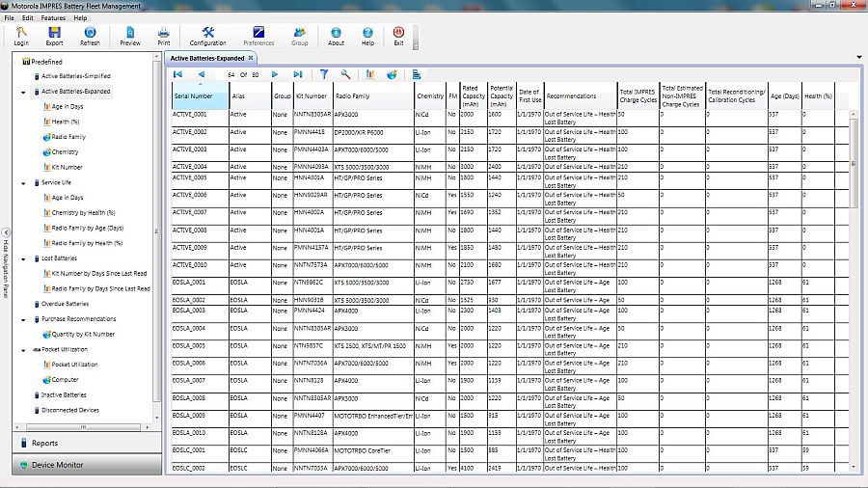Select Predefined root tree item
The image size is (868, 488).
click(x=46, y=62)
